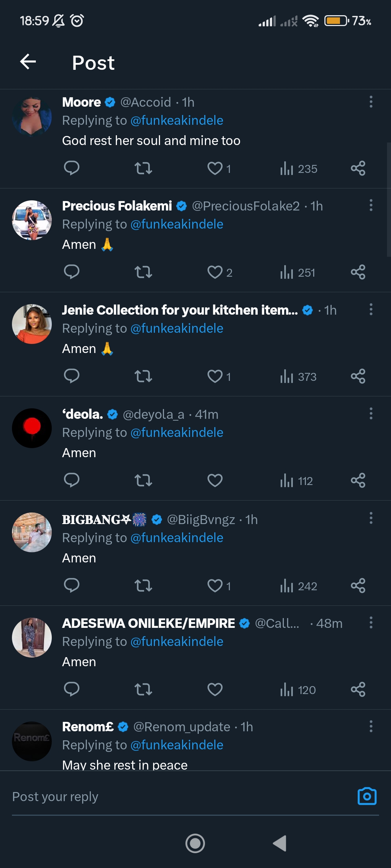
Task: View analytics on 'deola.'s reply showing 112
Action: 296,481
